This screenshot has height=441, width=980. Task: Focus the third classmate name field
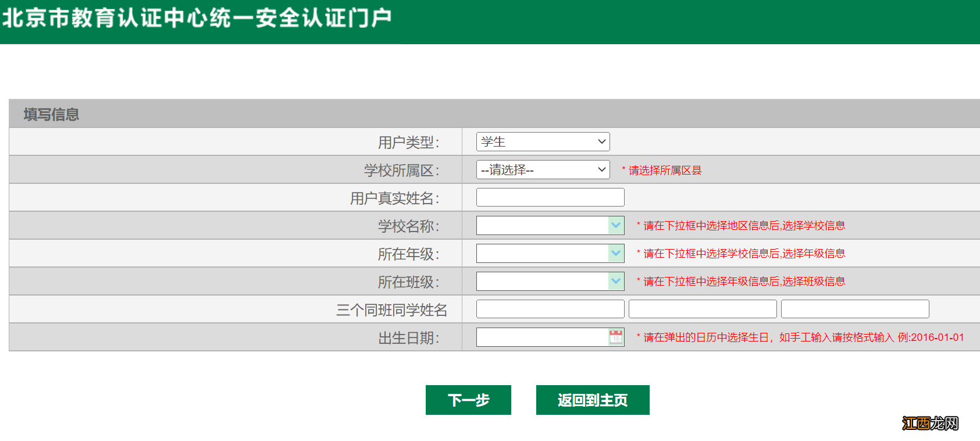tap(855, 309)
